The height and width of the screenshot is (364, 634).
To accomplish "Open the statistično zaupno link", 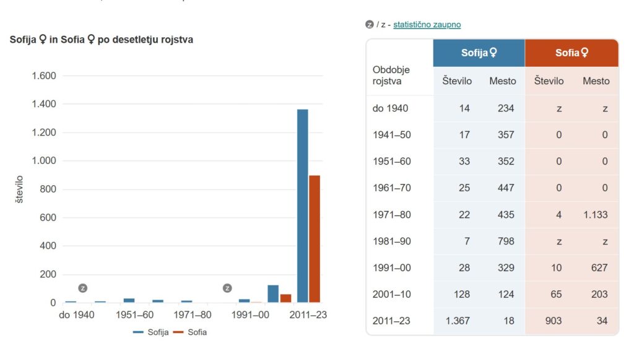I will tap(427, 25).
